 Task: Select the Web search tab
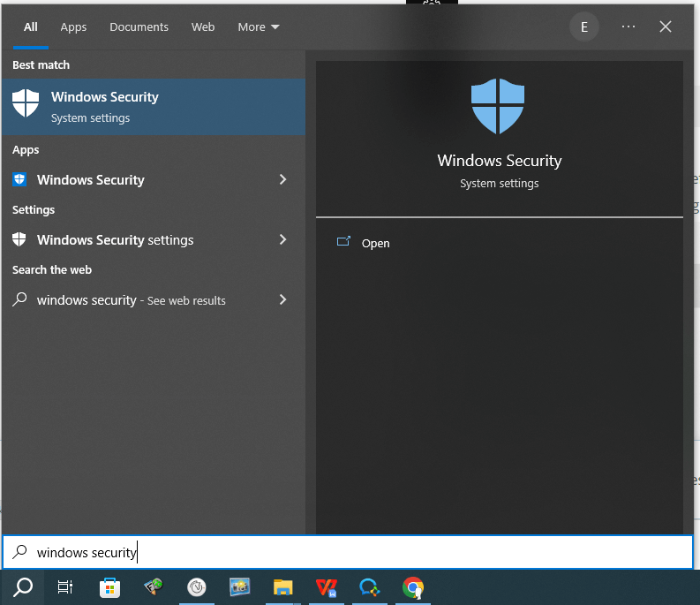coord(203,27)
